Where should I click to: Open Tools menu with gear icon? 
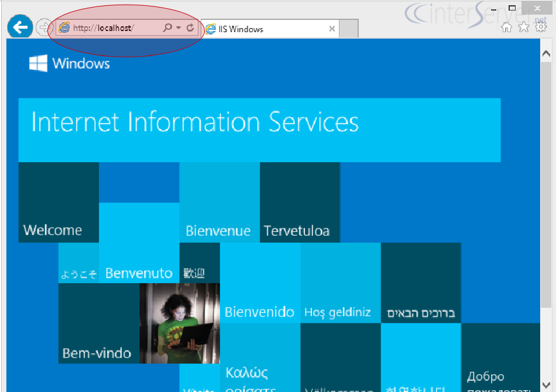coord(541,26)
